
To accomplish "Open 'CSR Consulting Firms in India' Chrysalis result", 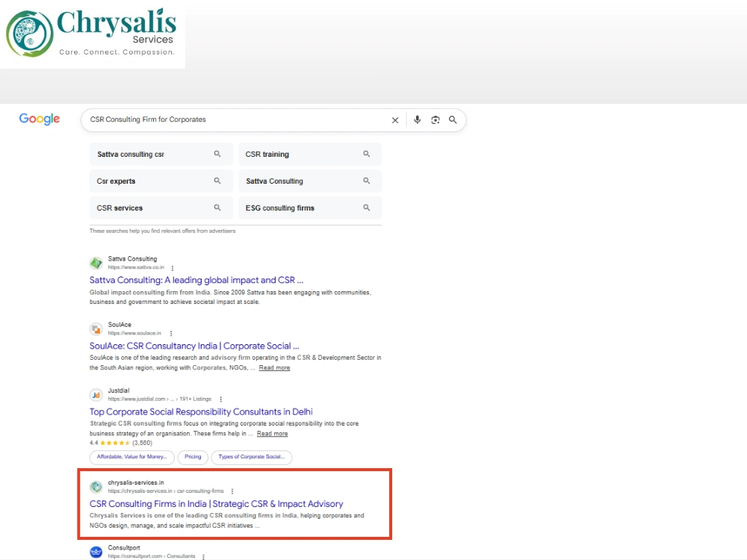I will (x=217, y=503).
